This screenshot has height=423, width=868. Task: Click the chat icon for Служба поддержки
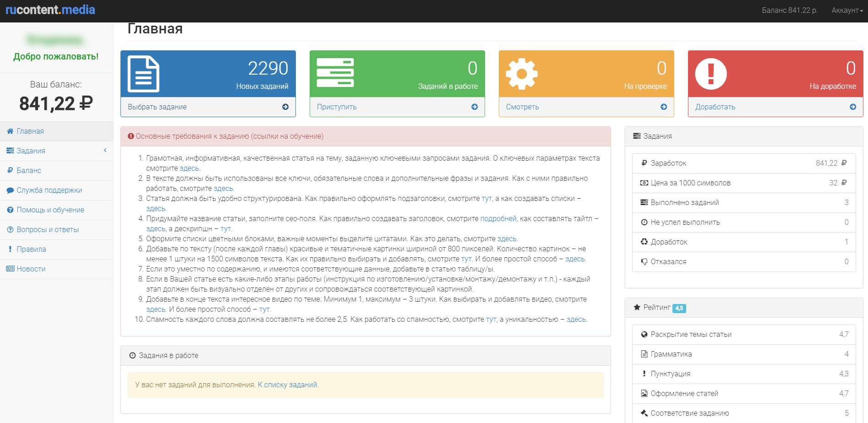pos(10,190)
